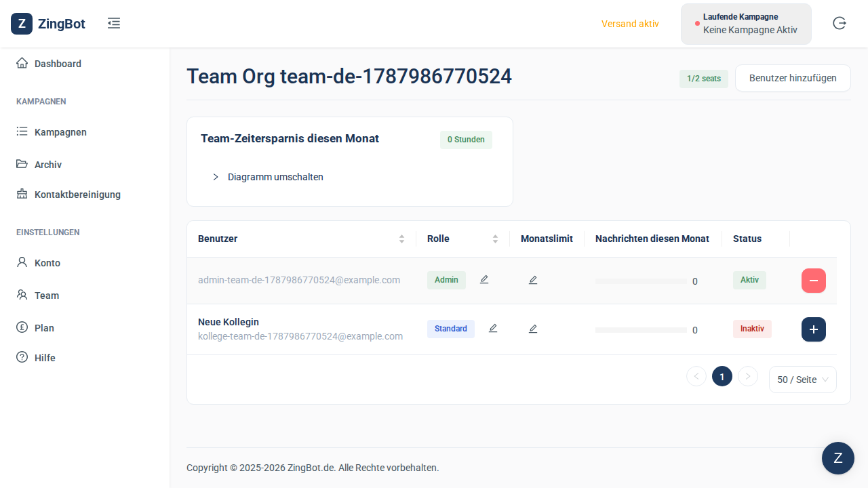
Task: Deactivate admin user with the minus button
Action: 814,281
